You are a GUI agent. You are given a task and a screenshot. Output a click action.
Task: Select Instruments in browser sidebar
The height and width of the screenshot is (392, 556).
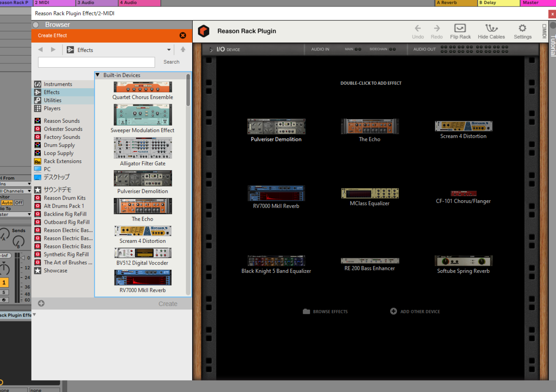[x=58, y=84]
